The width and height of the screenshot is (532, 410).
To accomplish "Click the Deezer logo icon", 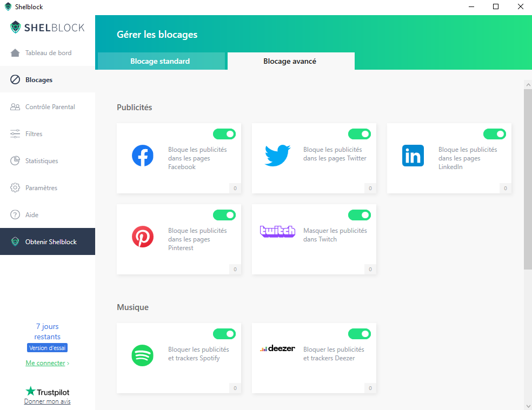I will coord(277,348).
